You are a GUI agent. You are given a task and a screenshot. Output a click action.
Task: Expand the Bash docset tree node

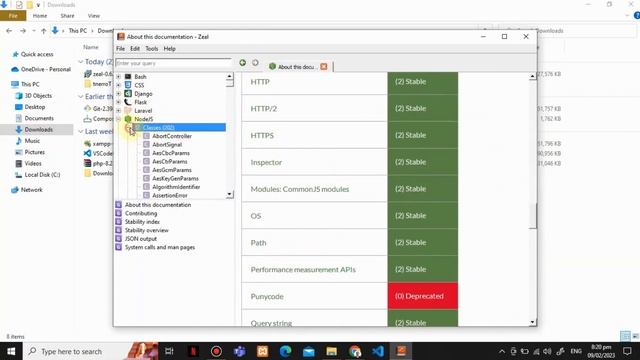click(x=118, y=76)
